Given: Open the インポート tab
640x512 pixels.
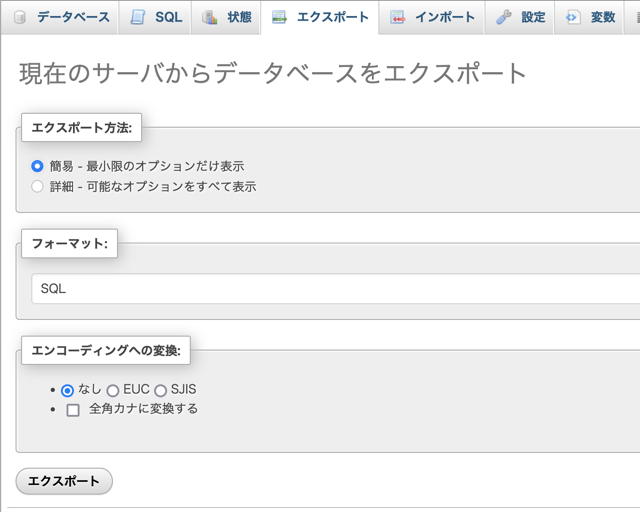Looking at the screenshot, I should click(x=446, y=17).
